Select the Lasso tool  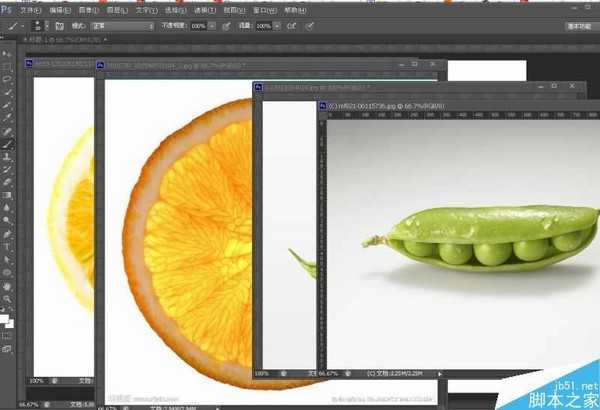[8, 79]
